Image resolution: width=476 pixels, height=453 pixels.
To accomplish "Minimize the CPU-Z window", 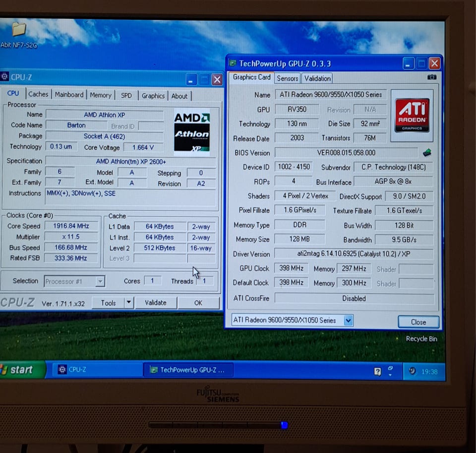I will 191,80.
